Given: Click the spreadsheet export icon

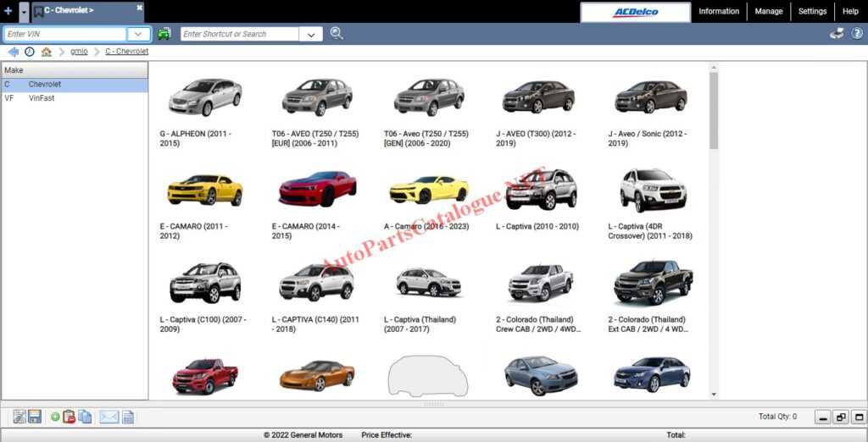Looking at the screenshot, I should pos(128,417).
